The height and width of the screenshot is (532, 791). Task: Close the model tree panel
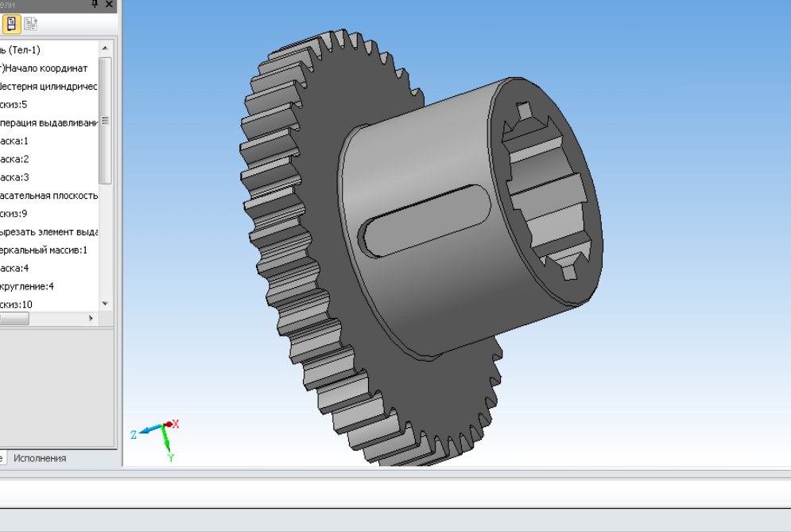110,4
